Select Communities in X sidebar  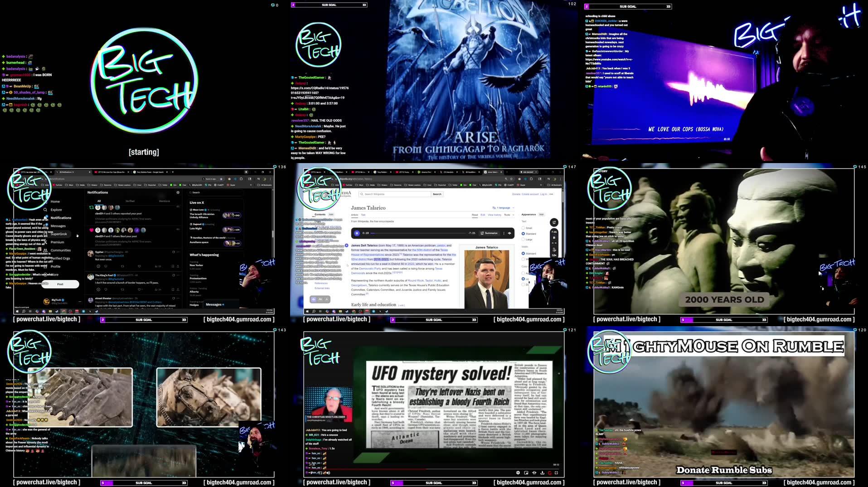(x=61, y=250)
